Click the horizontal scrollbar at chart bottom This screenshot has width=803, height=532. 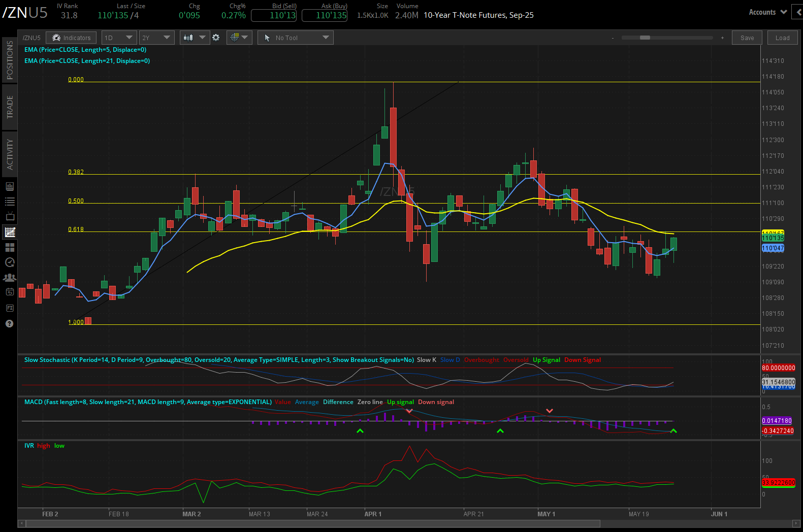pos(313,523)
